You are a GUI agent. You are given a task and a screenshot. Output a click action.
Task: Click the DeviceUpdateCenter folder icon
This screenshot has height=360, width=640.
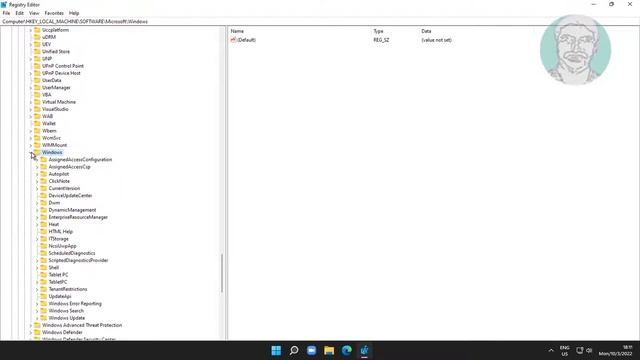(x=44, y=196)
